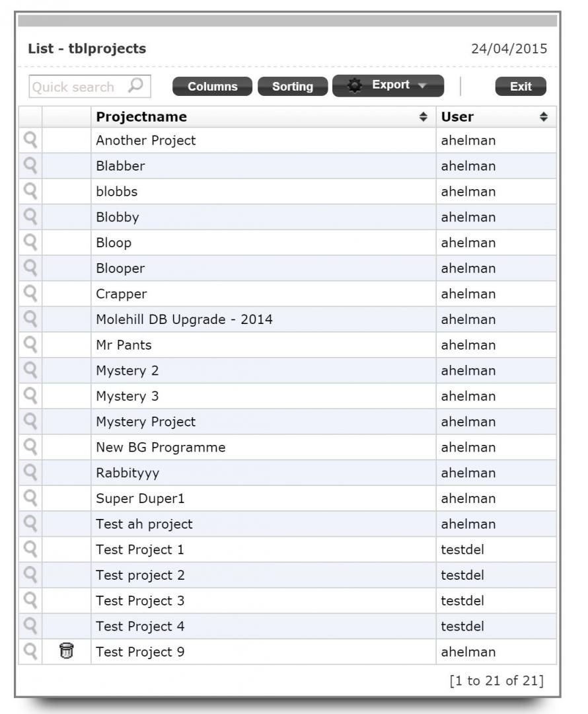Open the view icon for Test Project 1
The height and width of the screenshot is (714, 588).
30,549
